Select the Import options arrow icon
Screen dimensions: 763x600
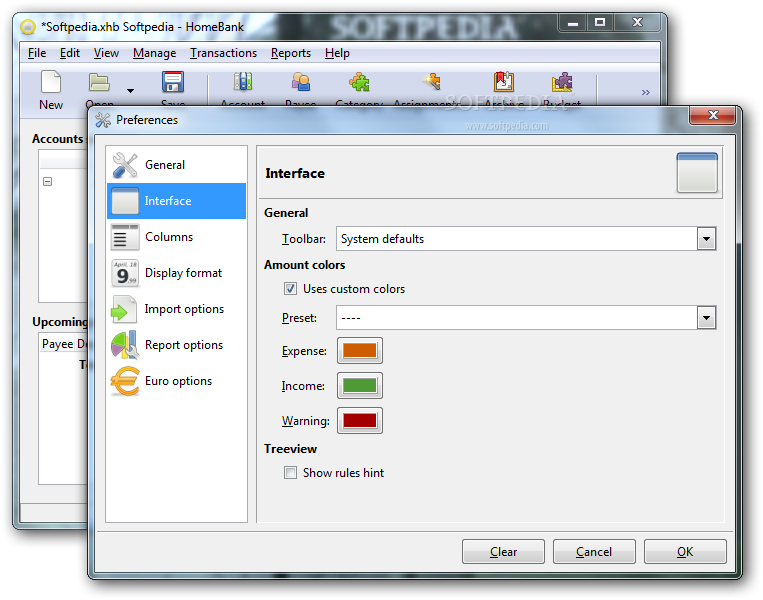click(124, 309)
